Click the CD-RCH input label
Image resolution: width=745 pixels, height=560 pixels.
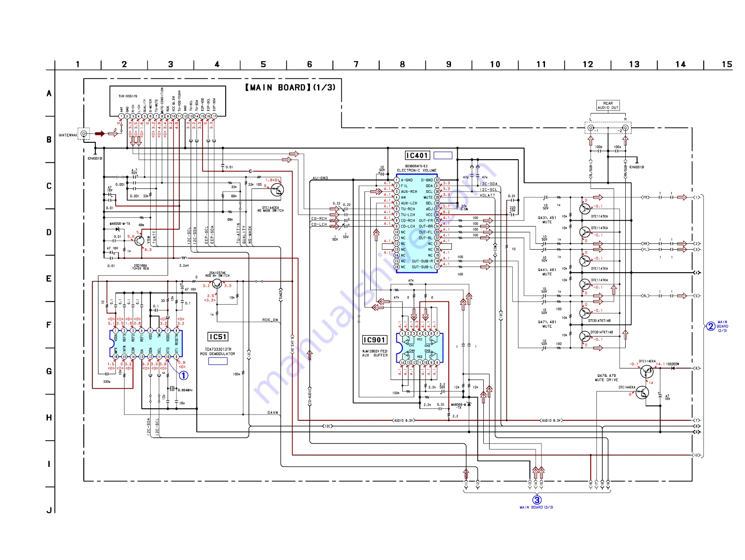319,219
